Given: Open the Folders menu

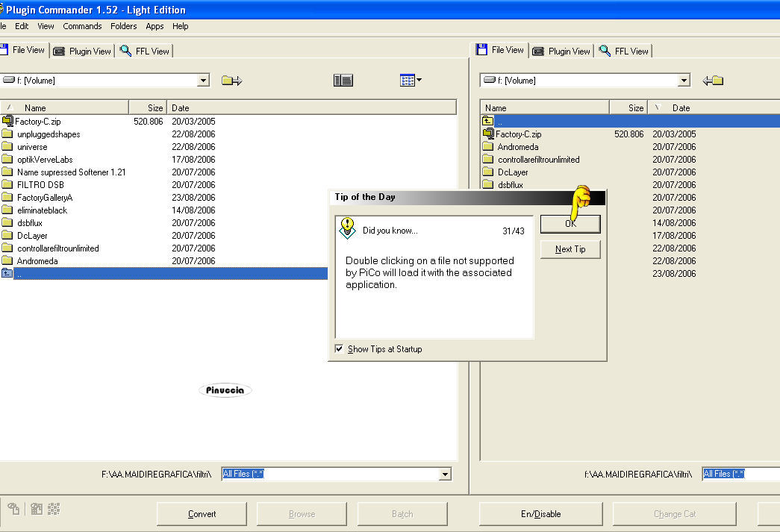Looking at the screenshot, I should pos(123,26).
